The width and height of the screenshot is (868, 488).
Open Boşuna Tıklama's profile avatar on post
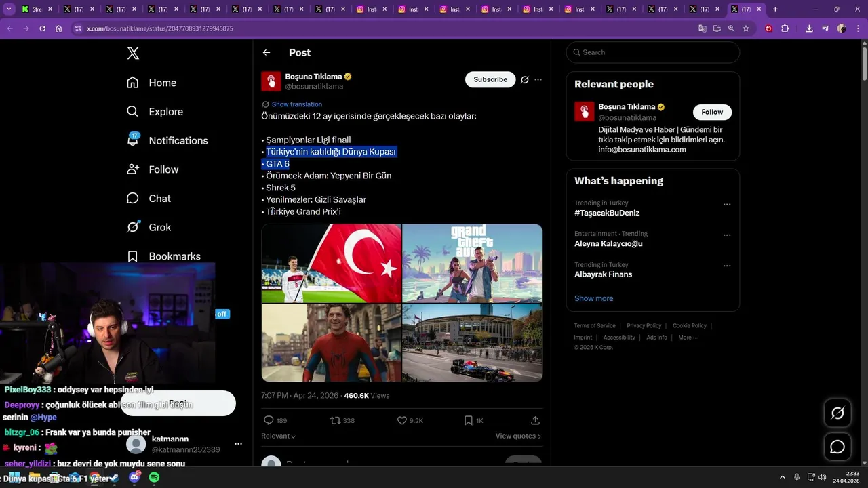[271, 81]
